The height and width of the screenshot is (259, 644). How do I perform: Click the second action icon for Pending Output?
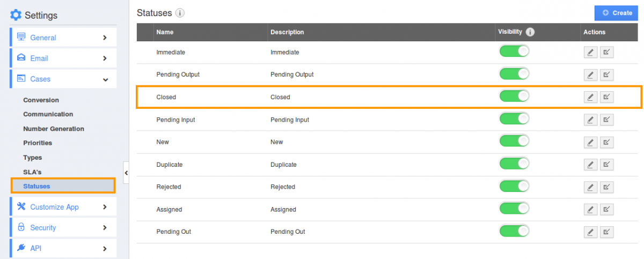tap(606, 75)
